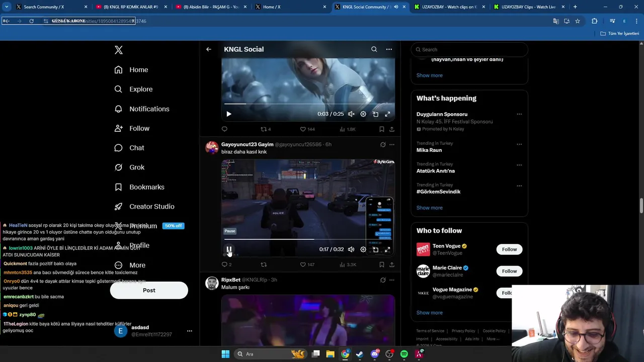The height and width of the screenshot is (362, 644).
Task: Mute the 0:03 / 0:25 video
Action: coord(351,114)
